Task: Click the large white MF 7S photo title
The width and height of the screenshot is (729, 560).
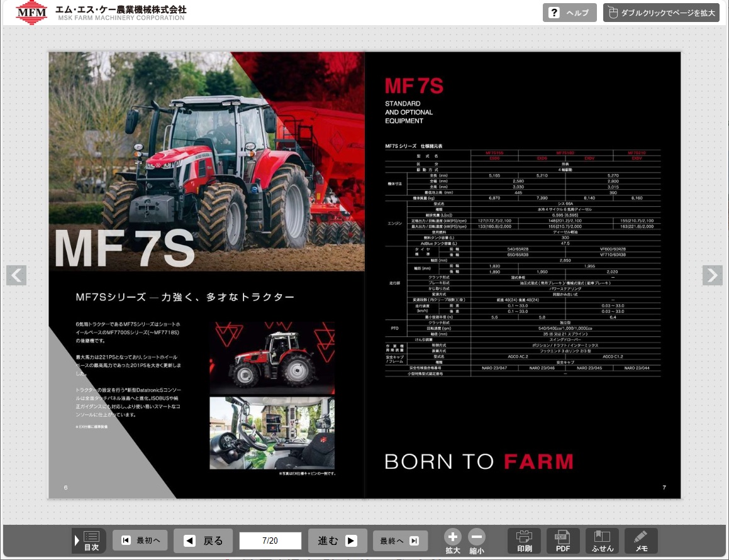Action: pyautogui.click(x=125, y=249)
